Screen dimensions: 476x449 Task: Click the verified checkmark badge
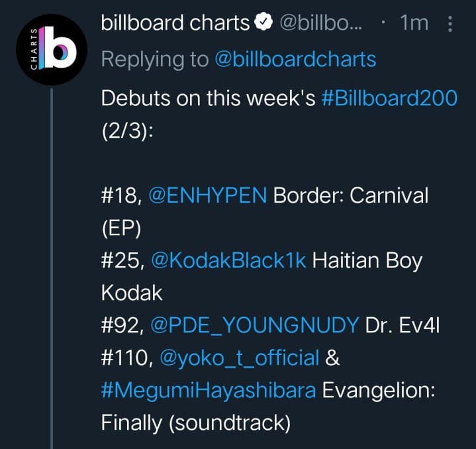click(263, 24)
